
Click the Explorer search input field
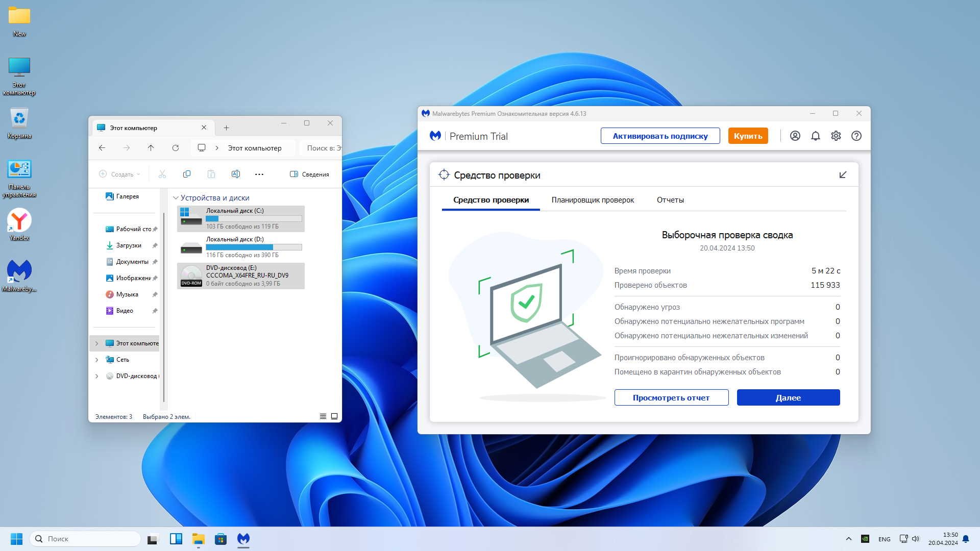pyautogui.click(x=322, y=148)
